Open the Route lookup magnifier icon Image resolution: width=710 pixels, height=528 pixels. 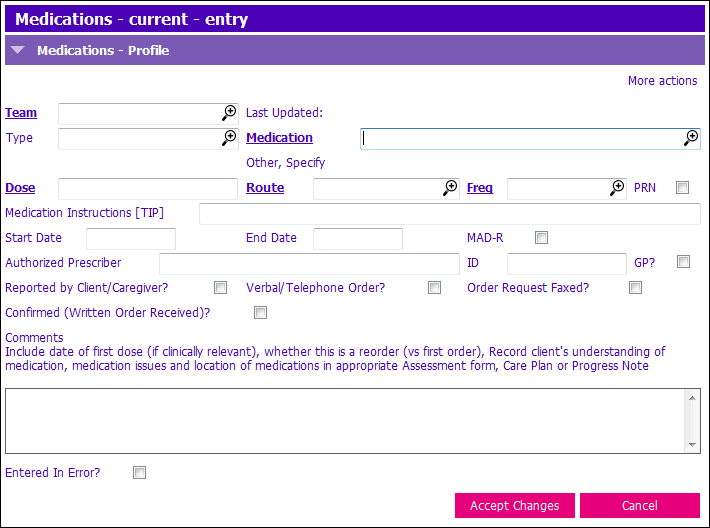(450, 187)
